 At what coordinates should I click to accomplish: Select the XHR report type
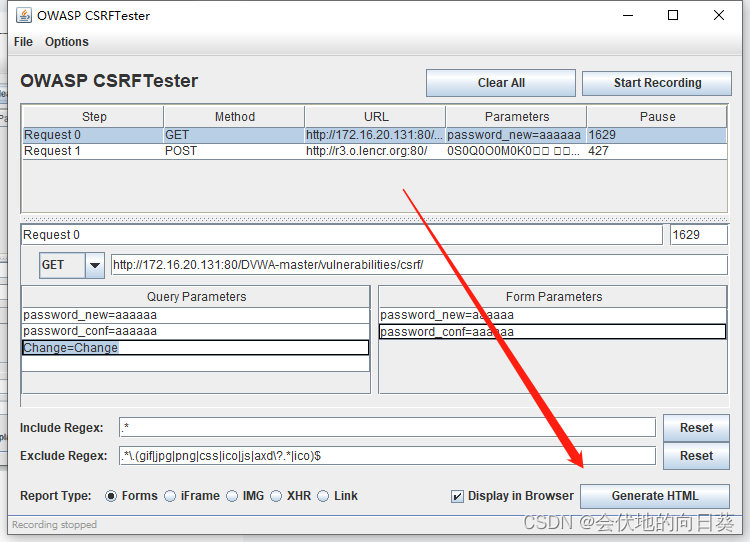pos(290,496)
